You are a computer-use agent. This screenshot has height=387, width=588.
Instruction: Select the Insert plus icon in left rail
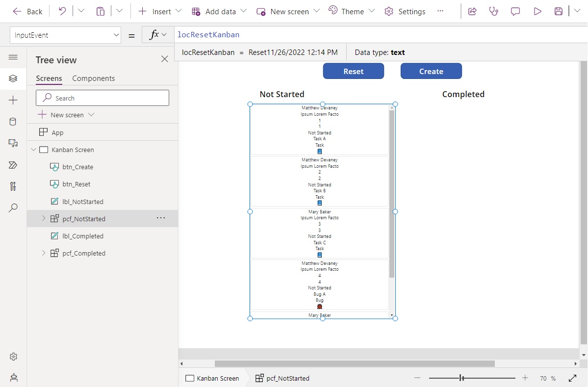(x=13, y=100)
